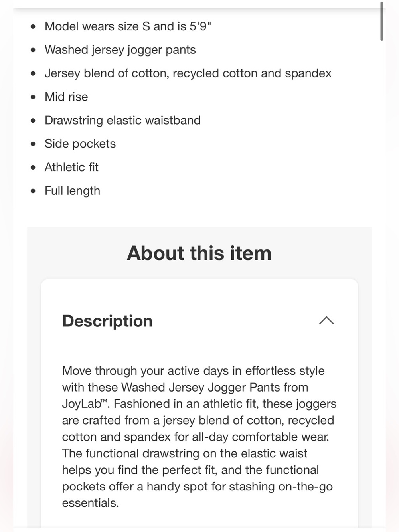The width and height of the screenshot is (399, 532).
Task: Click the JoyLab brand name in description
Action: tap(81, 404)
